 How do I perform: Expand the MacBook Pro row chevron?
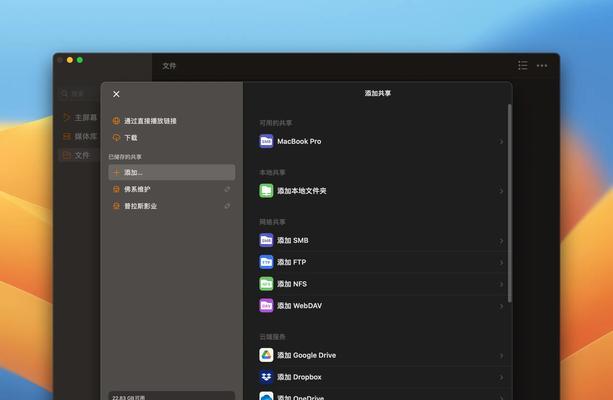[x=501, y=142]
